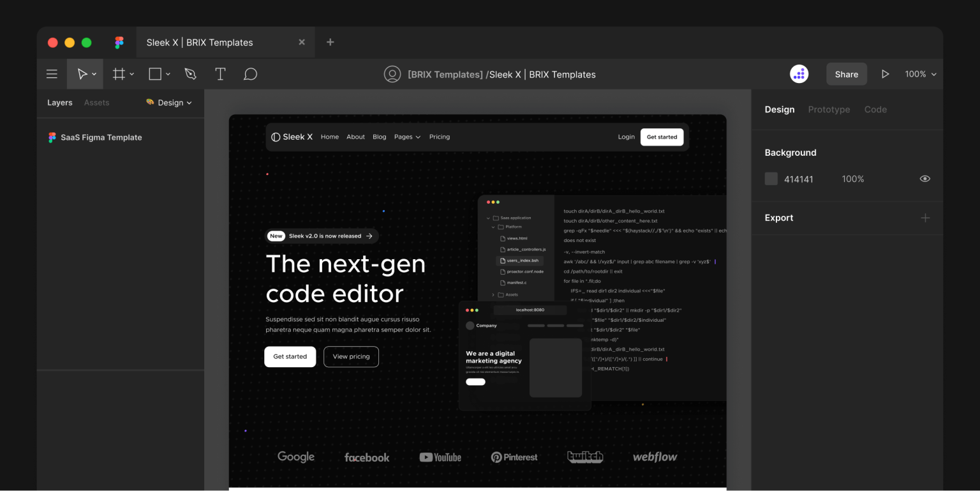Open the main menu hamburger icon
This screenshot has width=980, height=491.
tap(52, 73)
